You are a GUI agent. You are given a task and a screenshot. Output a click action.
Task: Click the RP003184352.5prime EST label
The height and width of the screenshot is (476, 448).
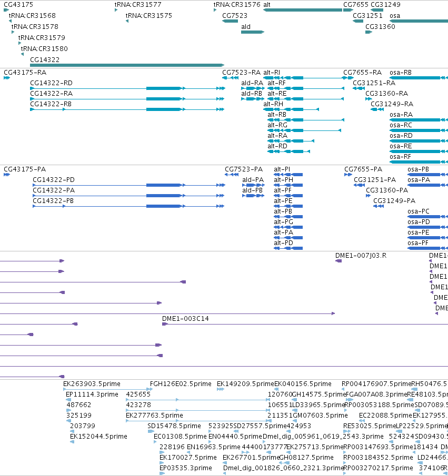(378, 458)
